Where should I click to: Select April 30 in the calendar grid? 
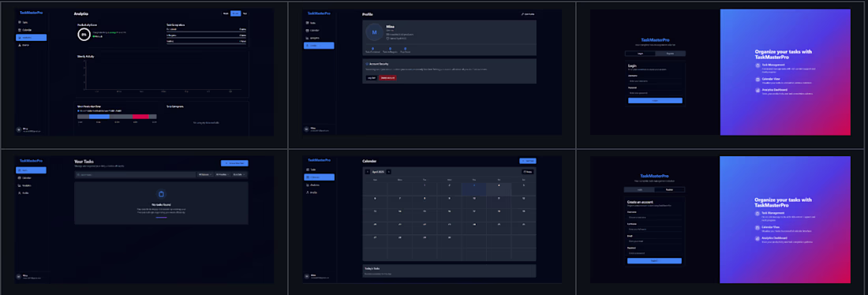[449, 241]
